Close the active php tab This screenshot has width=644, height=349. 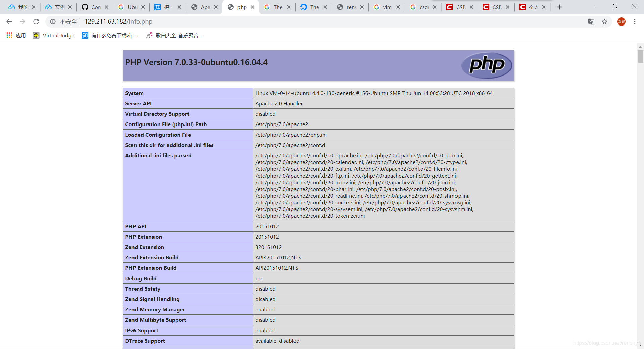tap(252, 7)
